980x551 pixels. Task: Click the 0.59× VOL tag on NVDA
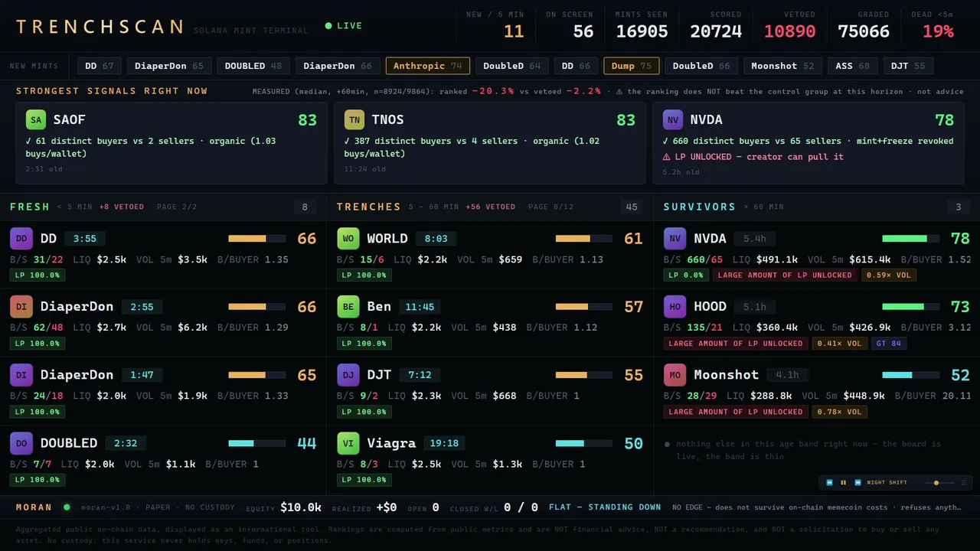point(889,275)
